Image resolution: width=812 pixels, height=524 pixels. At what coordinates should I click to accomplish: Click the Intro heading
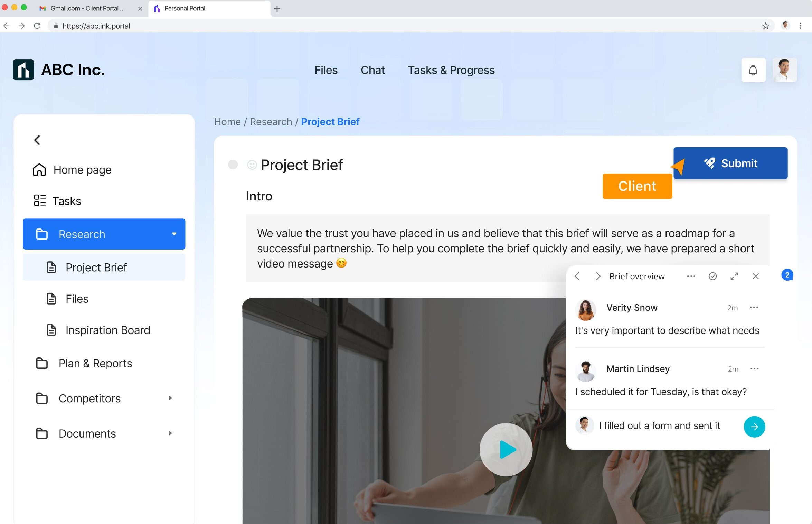259,196
